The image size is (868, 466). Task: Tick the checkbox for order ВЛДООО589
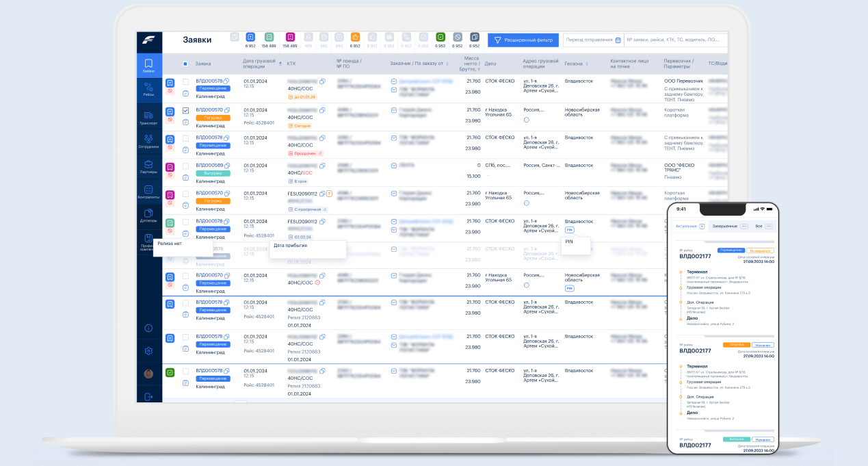185,166
